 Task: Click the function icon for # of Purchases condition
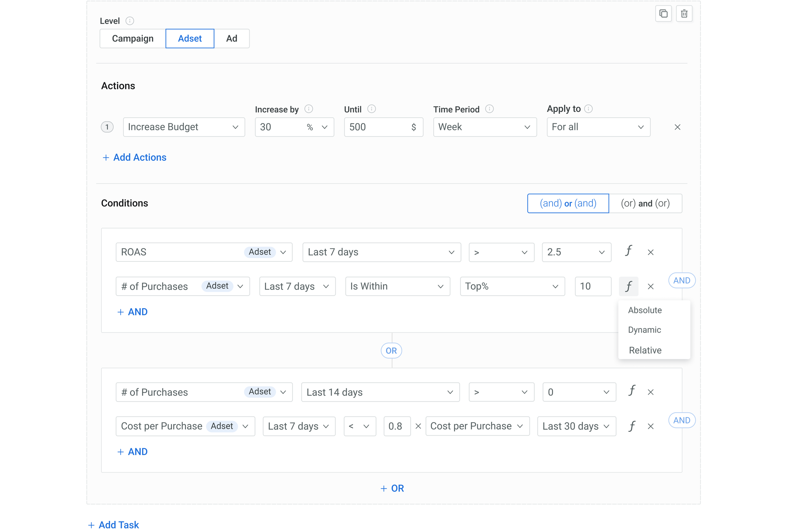click(628, 286)
